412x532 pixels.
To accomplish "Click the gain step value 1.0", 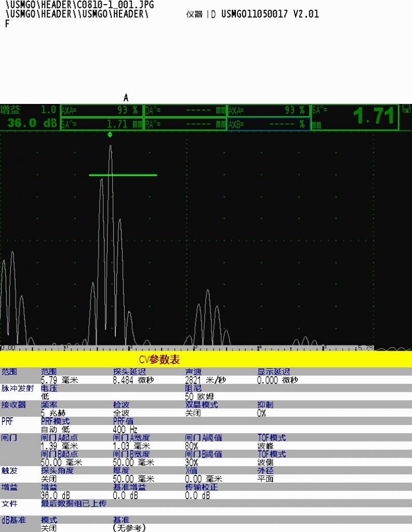I will point(48,110).
